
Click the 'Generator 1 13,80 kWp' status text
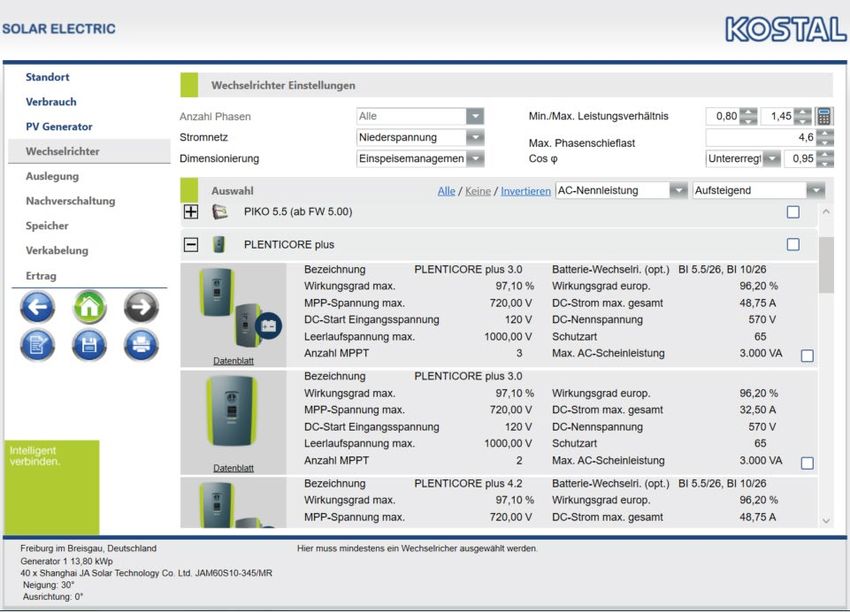tap(67, 561)
